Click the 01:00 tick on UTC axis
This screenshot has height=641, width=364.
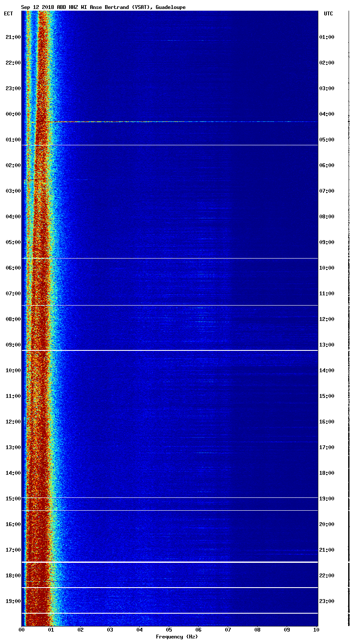[327, 37]
